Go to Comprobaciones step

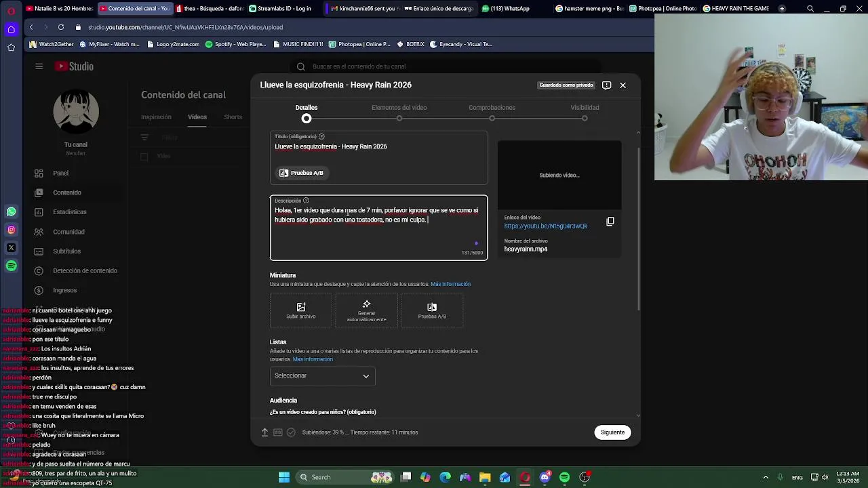(492, 113)
